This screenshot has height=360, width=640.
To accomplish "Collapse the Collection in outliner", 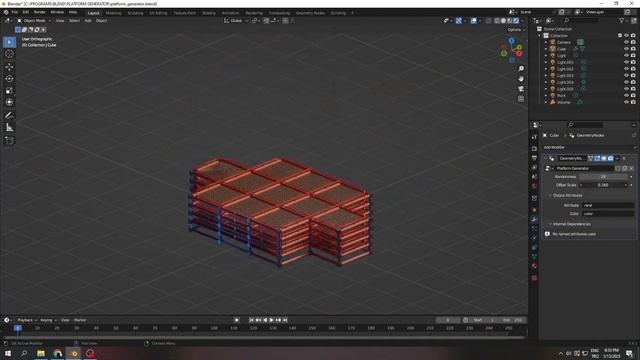I will point(540,36).
